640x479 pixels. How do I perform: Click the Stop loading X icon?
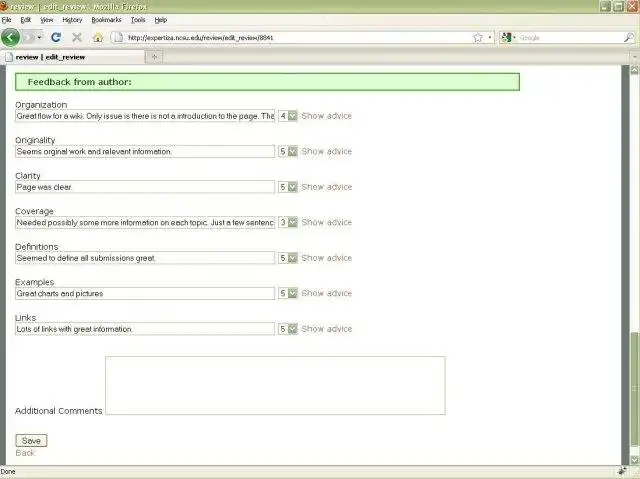[x=77, y=38]
